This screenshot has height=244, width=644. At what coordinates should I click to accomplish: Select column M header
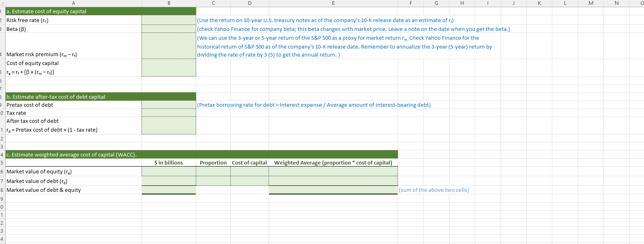591,3
